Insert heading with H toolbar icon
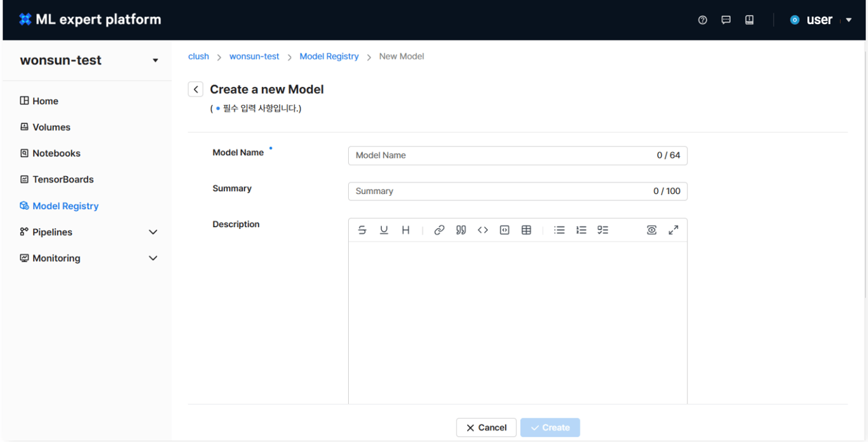The height and width of the screenshot is (442, 868). click(x=405, y=230)
